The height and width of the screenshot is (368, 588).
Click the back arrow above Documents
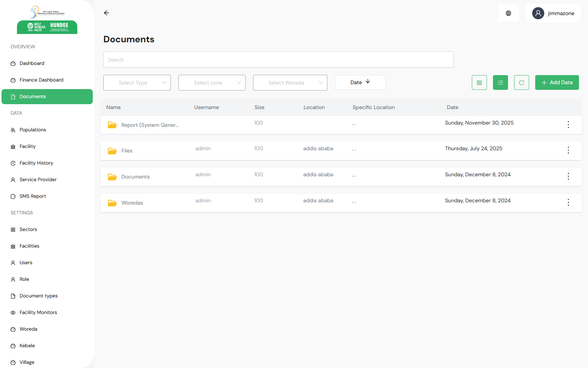pyautogui.click(x=106, y=12)
